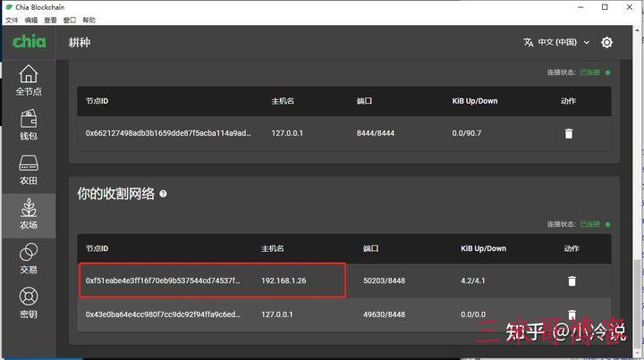Open the 查看 menu
644x360 pixels.
(50, 20)
